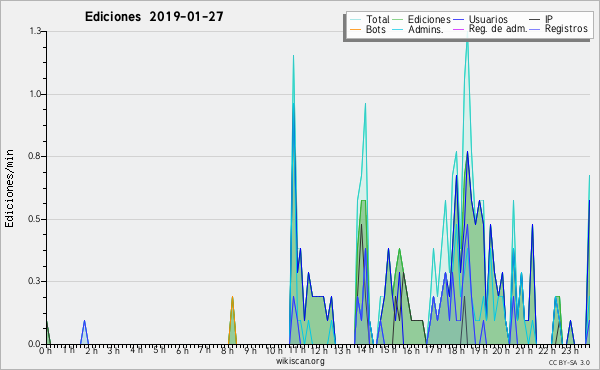600x370 pixels.
Task: Click the 'Reg. de adm.' legend label
Action: [x=498, y=29]
